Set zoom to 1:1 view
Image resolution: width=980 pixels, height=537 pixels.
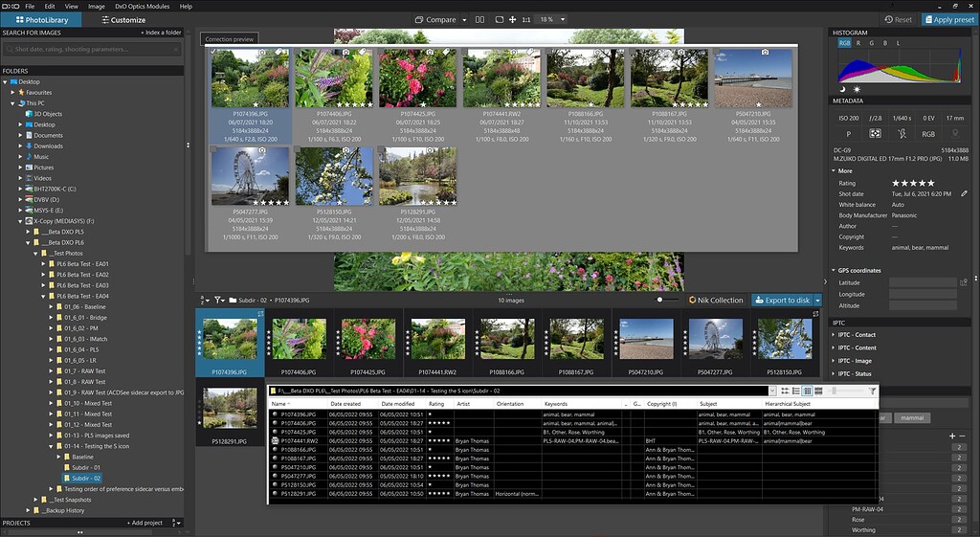(525, 19)
